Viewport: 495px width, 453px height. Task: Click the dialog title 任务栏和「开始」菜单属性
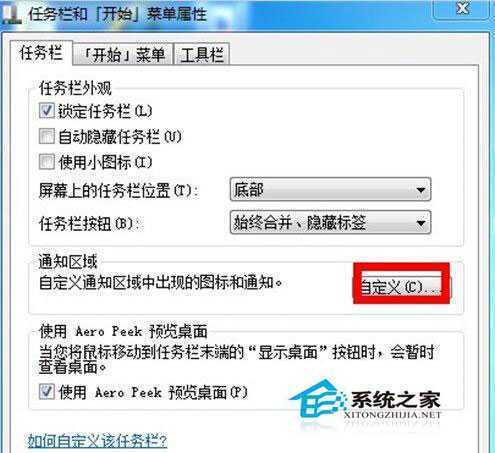[x=118, y=14]
